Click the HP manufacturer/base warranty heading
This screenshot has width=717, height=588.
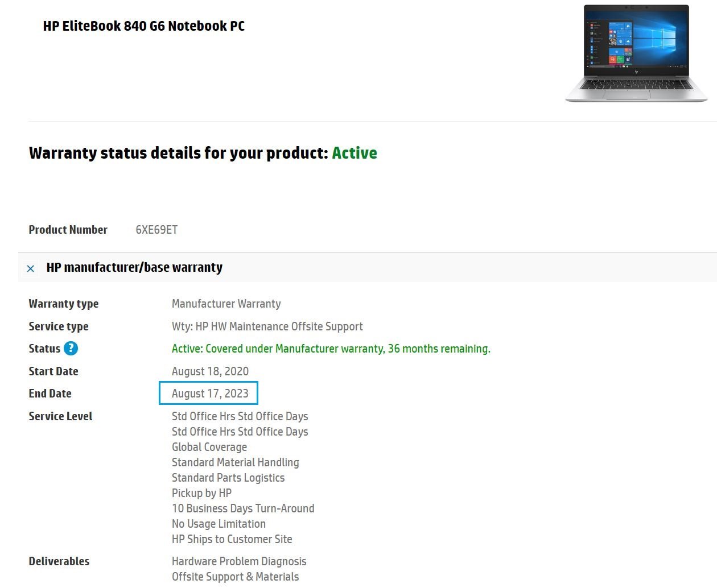point(134,267)
